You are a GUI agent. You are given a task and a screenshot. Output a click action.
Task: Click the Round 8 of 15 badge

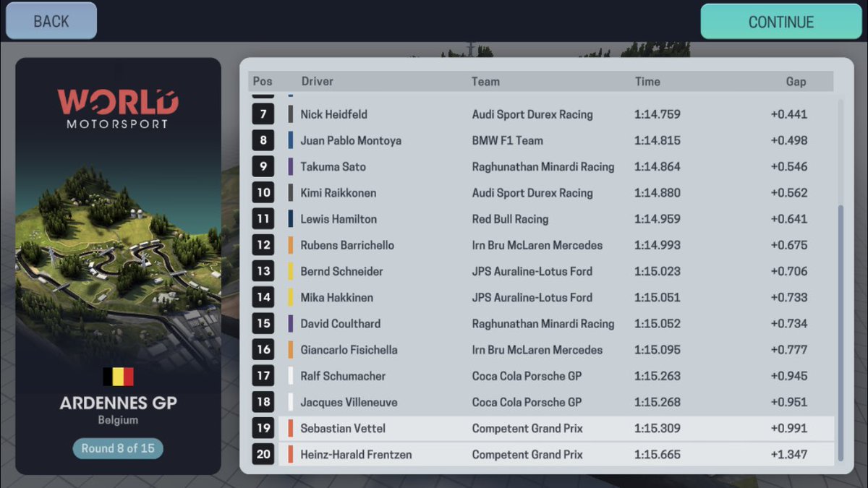pos(118,448)
